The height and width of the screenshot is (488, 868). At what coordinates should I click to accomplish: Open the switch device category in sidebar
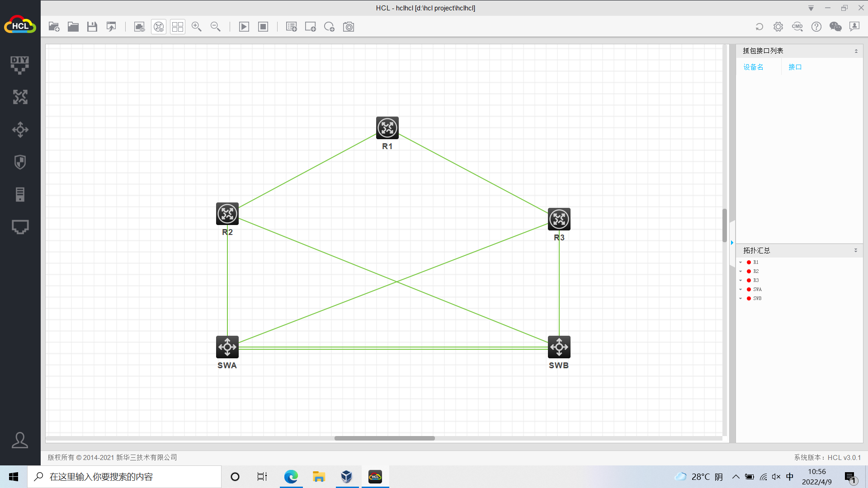[x=20, y=130]
